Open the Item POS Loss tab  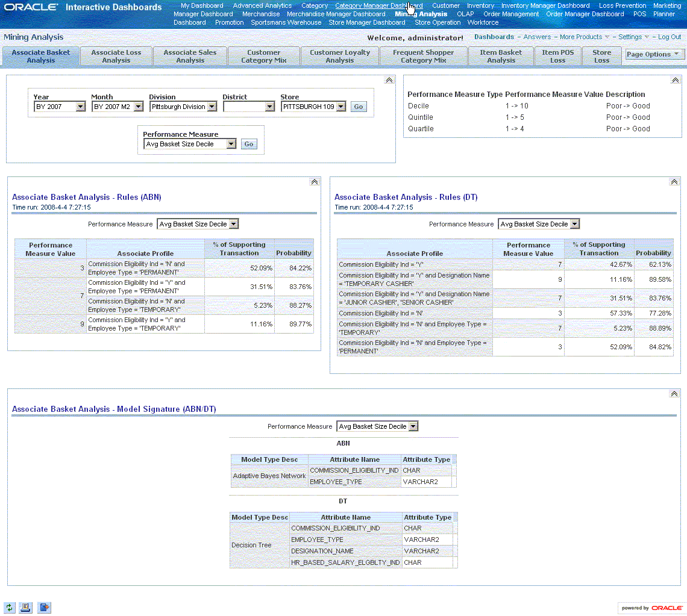pos(558,56)
